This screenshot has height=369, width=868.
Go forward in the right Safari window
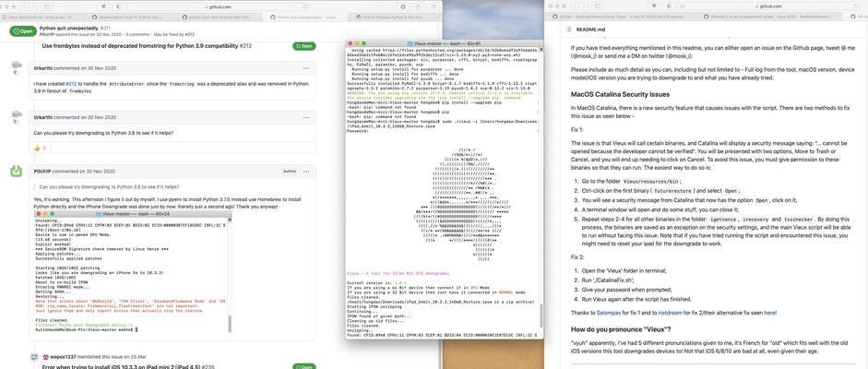[x=585, y=6]
